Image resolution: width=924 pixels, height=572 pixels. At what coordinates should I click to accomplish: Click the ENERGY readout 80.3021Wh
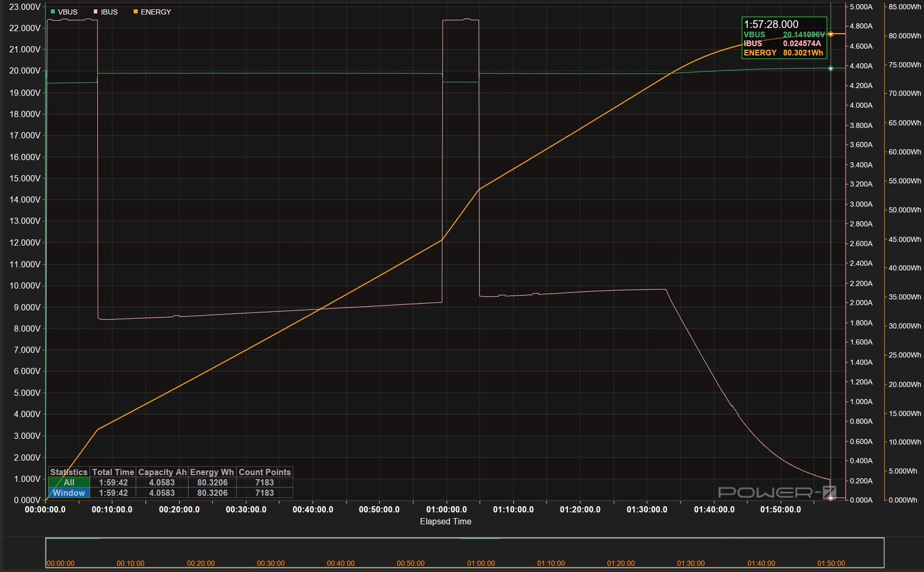803,53
